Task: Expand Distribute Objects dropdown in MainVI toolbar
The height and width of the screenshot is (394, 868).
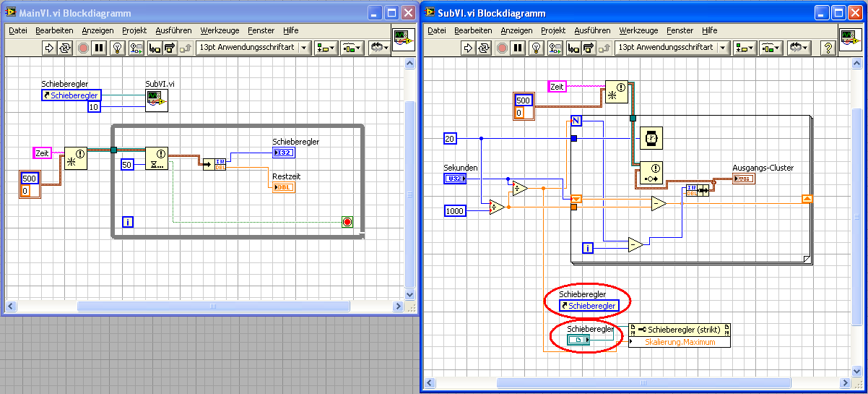Action: 352,48
